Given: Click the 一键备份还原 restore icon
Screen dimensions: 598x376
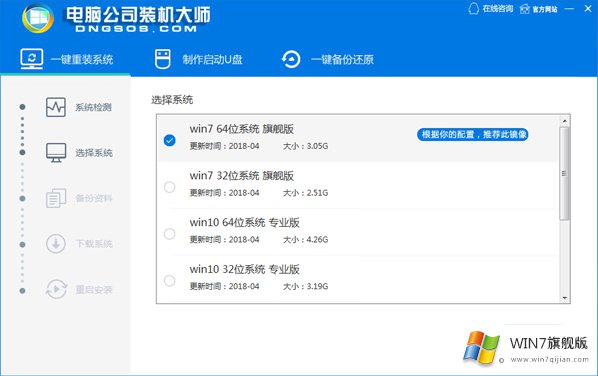Looking at the screenshot, I should (x=291, y=59).
